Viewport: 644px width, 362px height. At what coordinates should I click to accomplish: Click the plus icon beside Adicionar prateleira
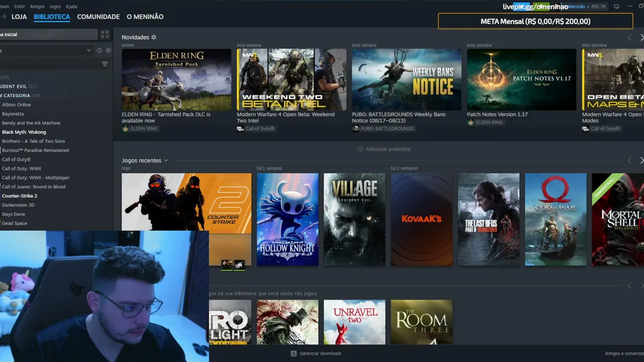tap(360, 149)
